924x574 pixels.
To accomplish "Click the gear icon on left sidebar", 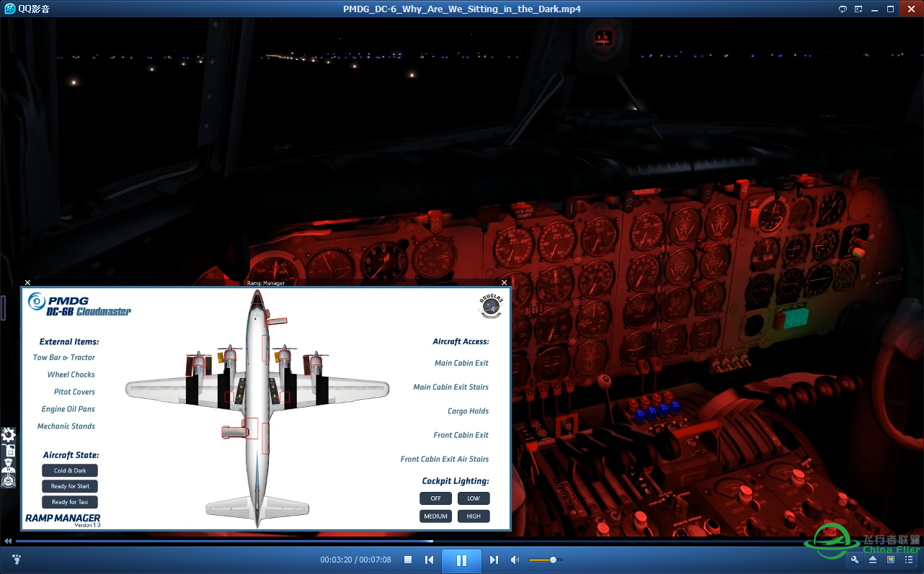I will point(9,435).
